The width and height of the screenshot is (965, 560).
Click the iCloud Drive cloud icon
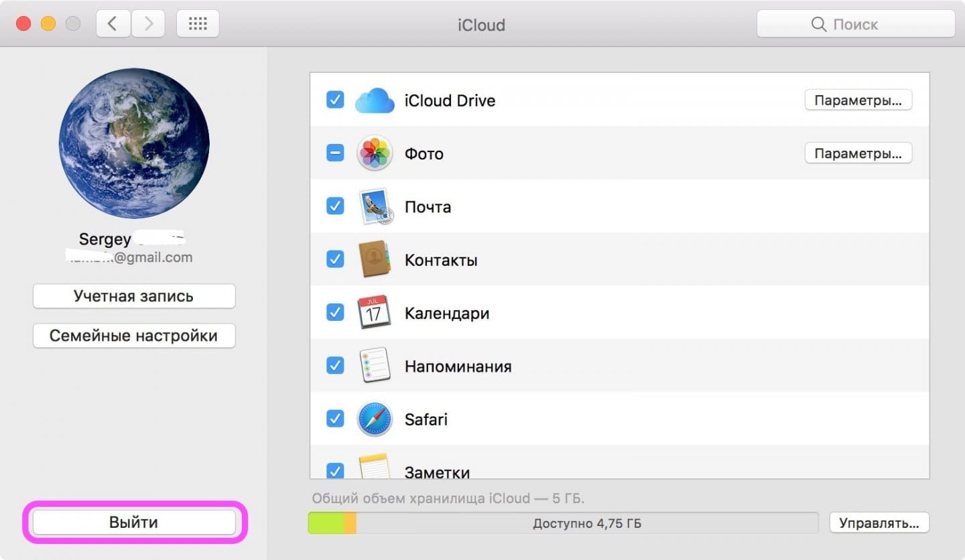[x=374, y=100]
